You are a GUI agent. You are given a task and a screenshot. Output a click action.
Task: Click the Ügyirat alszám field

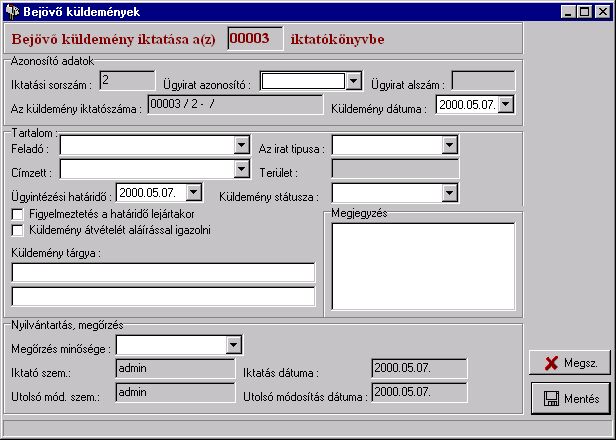(482, 80)
